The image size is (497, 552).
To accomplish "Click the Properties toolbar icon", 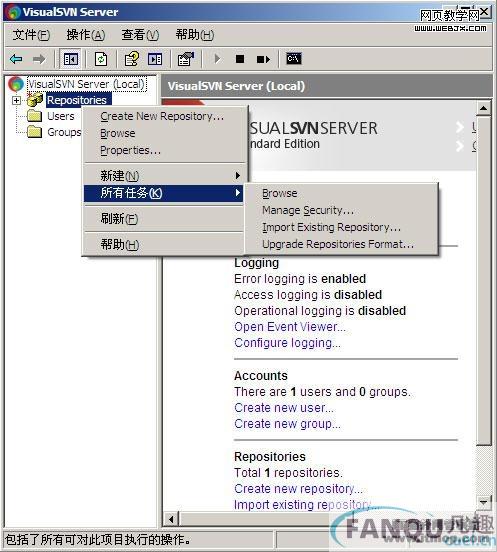I will 186,59.
